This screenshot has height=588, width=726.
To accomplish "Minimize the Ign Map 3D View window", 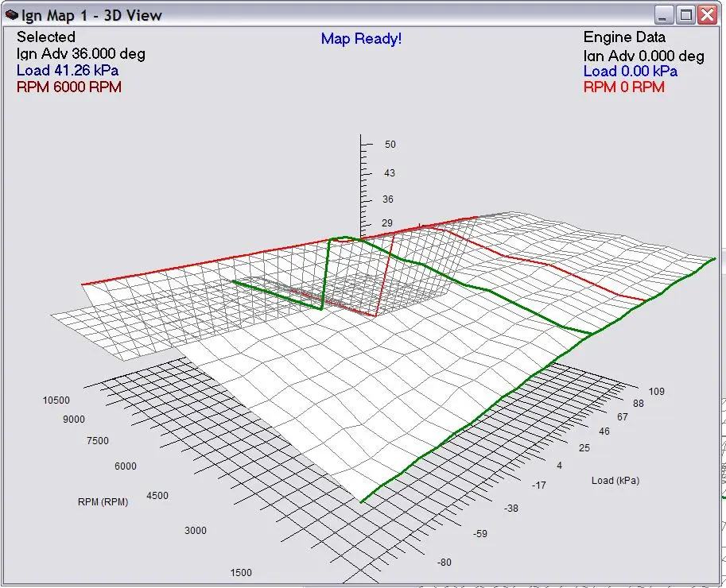I will click(665, 15).
